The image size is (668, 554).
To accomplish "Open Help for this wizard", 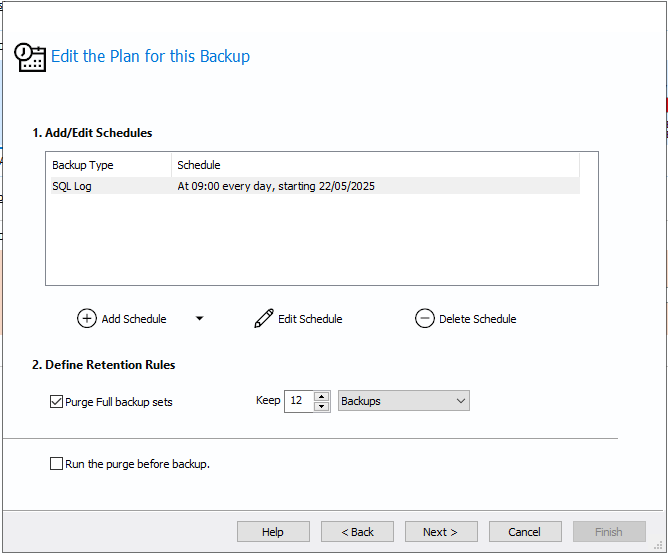I will (x=273, y=531).
